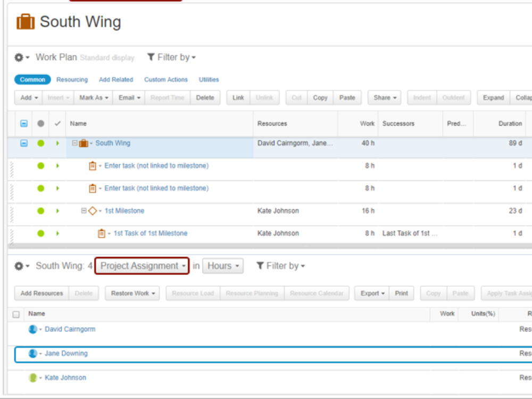The height and width of the screenshot is (399, 532).
Task: Open the Hours units dropdown
Action: 223,266
